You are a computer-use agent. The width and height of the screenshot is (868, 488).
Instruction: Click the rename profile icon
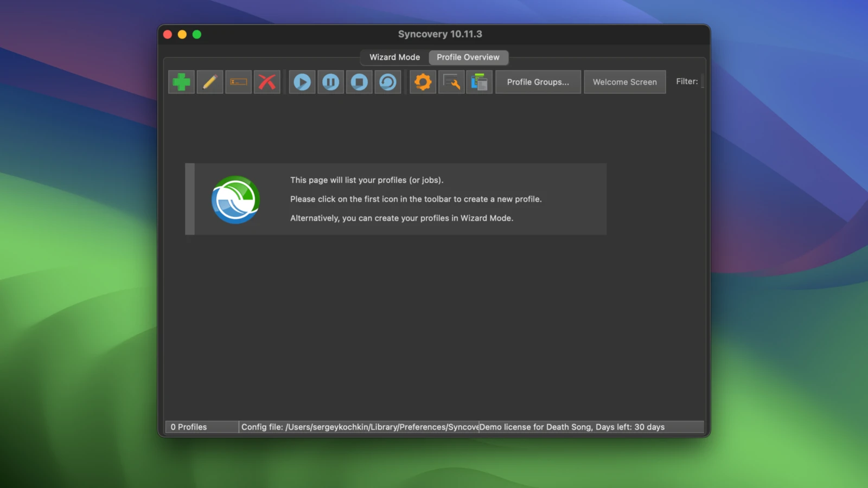point(238,82)
